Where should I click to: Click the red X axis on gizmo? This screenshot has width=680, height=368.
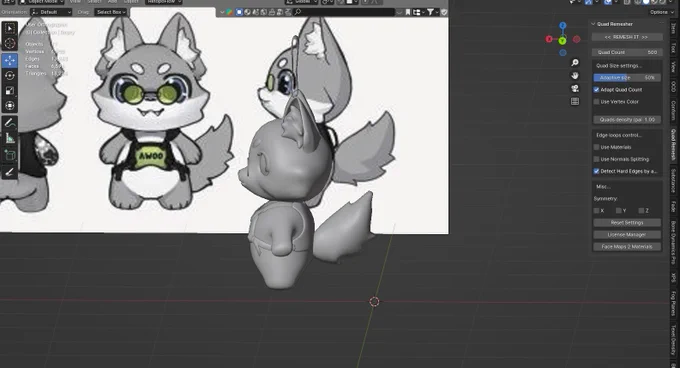pos(549,39)
